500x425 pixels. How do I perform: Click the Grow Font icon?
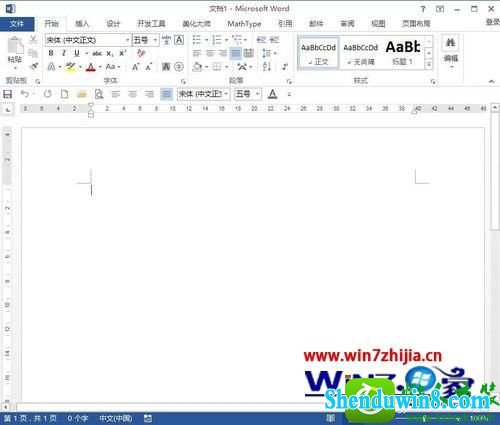135,67
